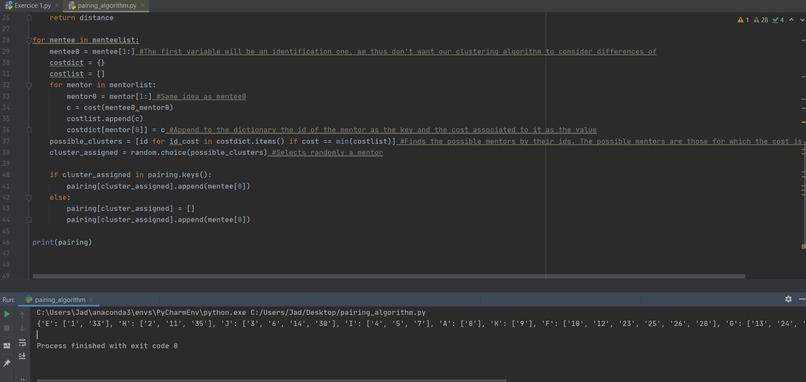
Task: Click 'for mentee in menteelist:' line
Action: click(85, 40)
